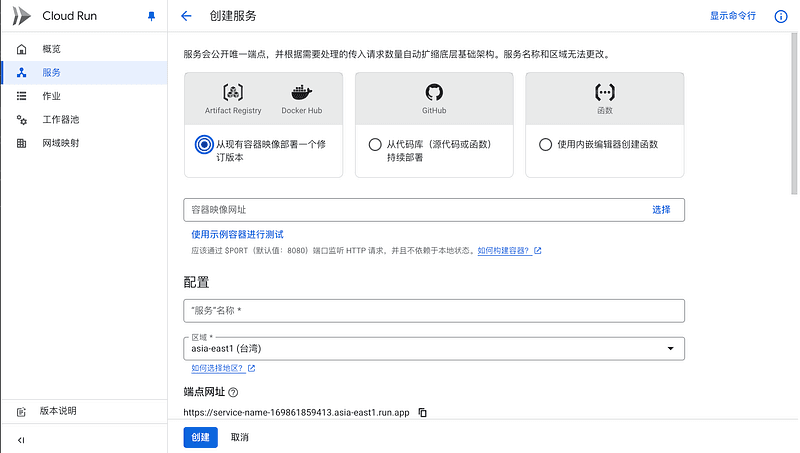
Task: Click the back arrow beside 创建服务
Action: tap(186, 16)
